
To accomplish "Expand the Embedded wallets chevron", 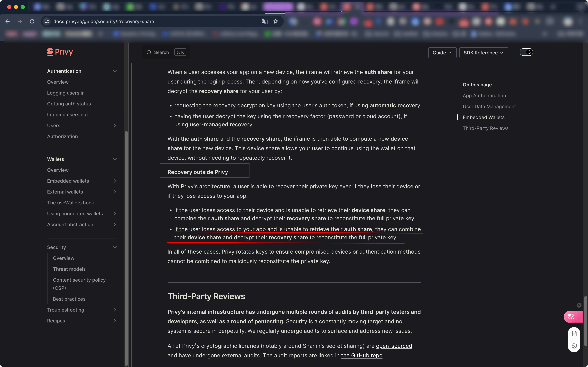I will pos(115,181).
